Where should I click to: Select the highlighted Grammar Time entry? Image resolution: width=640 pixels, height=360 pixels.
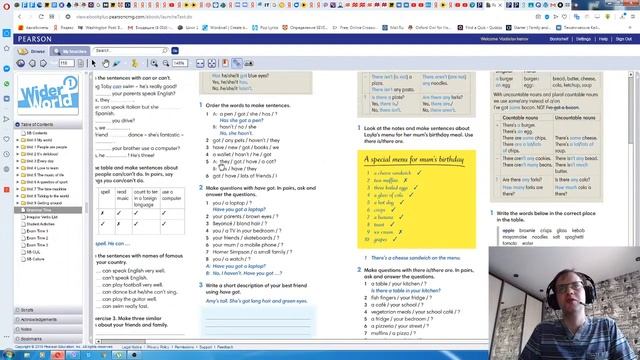click(x=48, y=210)
